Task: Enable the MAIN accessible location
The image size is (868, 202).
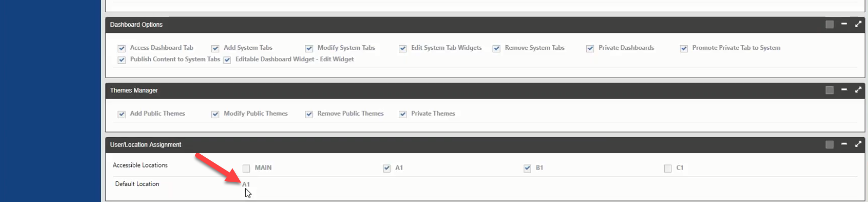Action: (x=246, y=168)
